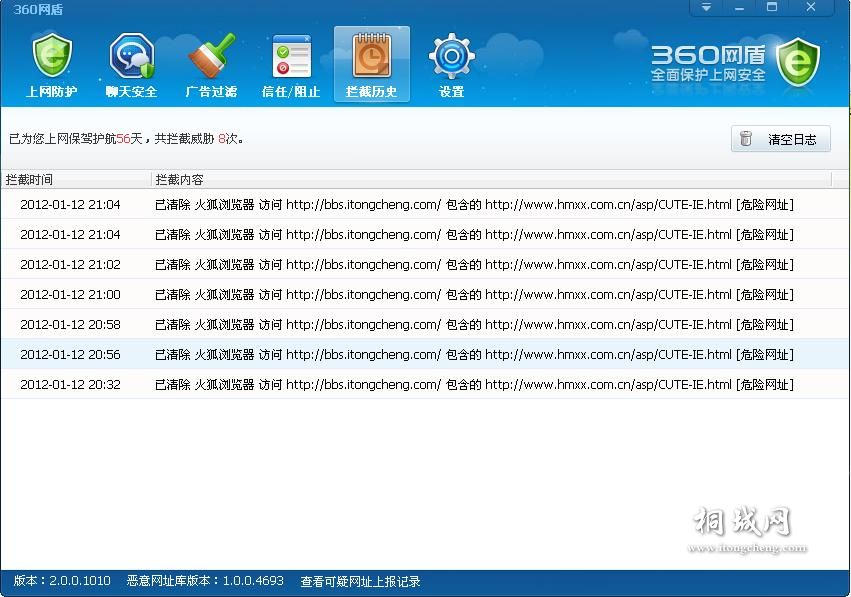This screenshot has height=597, width=851.
Task: Click the 版本：2.0.0.1010 status text
Action: [62, 581]
